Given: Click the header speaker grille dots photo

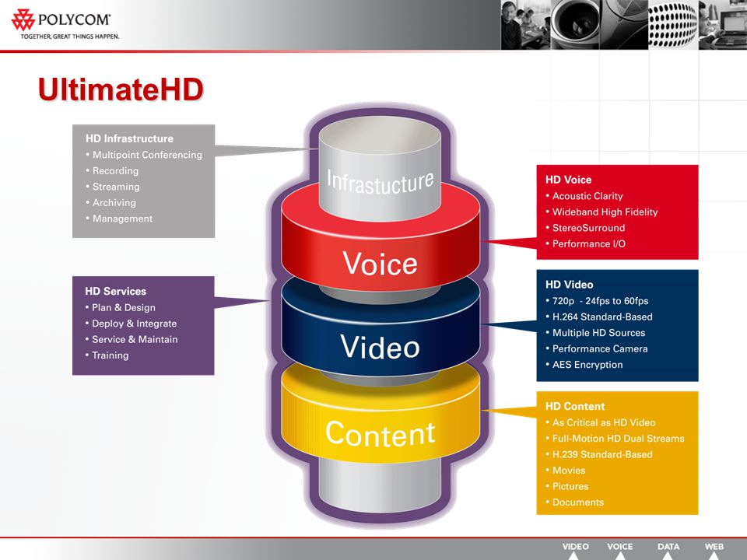Looking at the screenshot, I should point(672,24).
